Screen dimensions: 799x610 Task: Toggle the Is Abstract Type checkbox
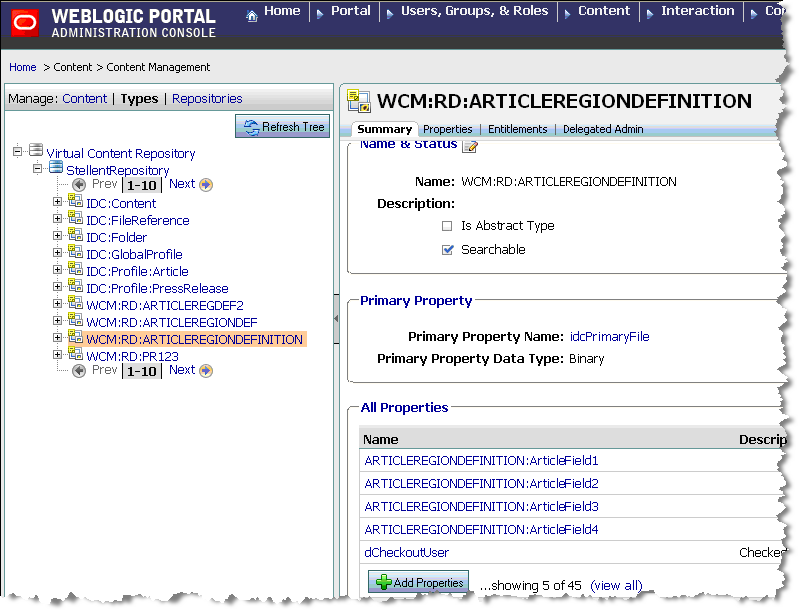click(447, 226)
